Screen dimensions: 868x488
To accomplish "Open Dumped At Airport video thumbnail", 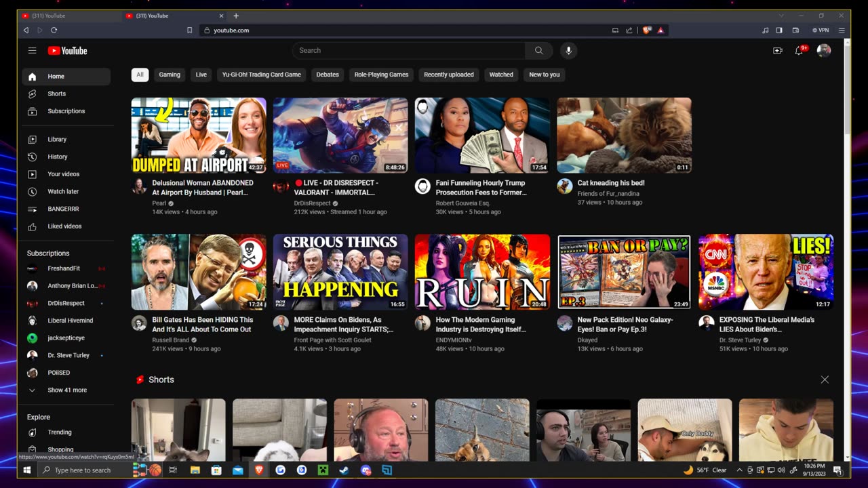I will click(199, 136).
